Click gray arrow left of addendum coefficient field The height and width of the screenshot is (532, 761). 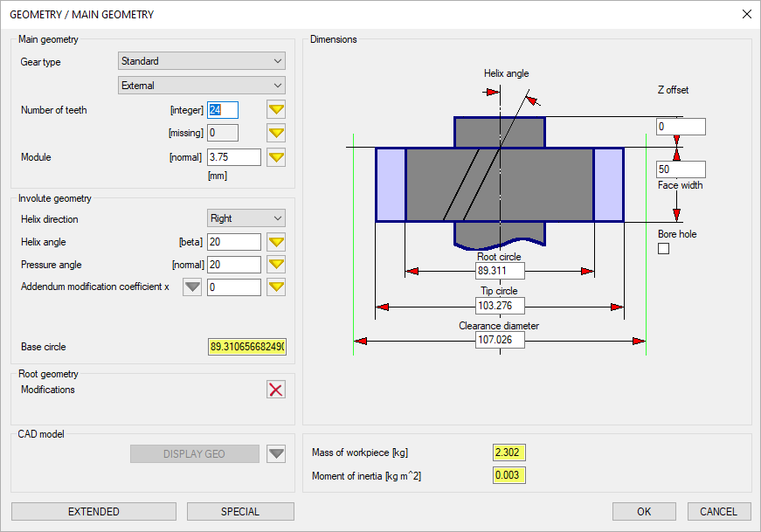tap(192, 287)
